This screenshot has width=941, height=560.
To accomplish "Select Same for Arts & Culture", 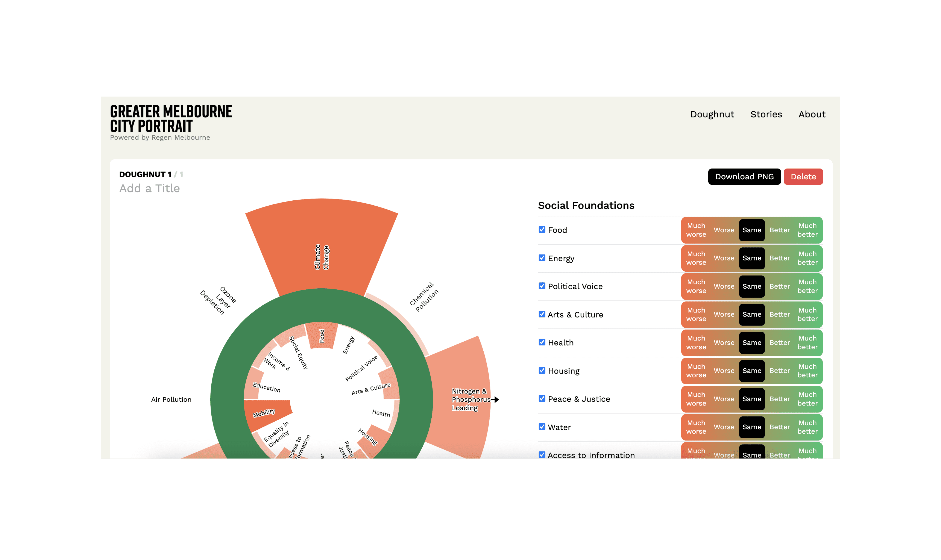I will [752, 314].
